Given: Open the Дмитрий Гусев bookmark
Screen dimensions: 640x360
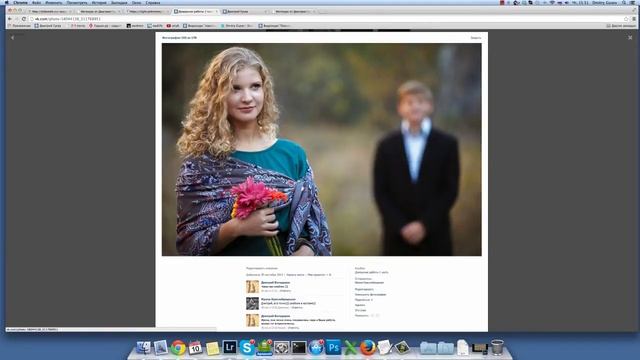Looking at the screenshot, I should tap(48, 26).
